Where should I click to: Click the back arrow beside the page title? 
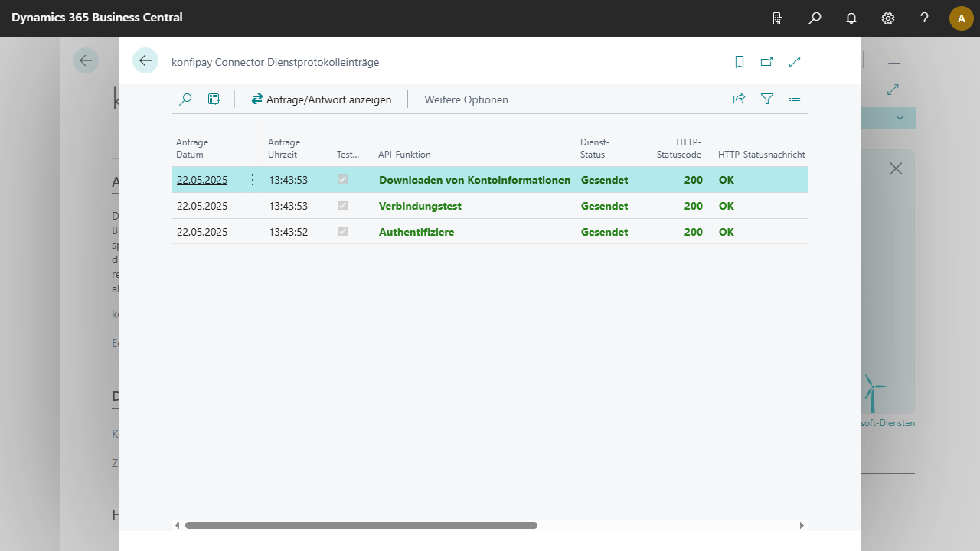pyautogui.click(x=145, y=61)
